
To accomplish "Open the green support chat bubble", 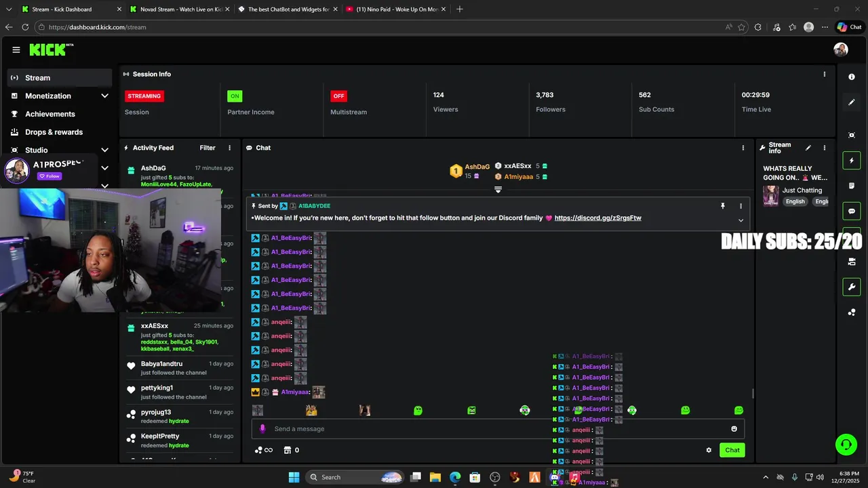I will [846, 445].
